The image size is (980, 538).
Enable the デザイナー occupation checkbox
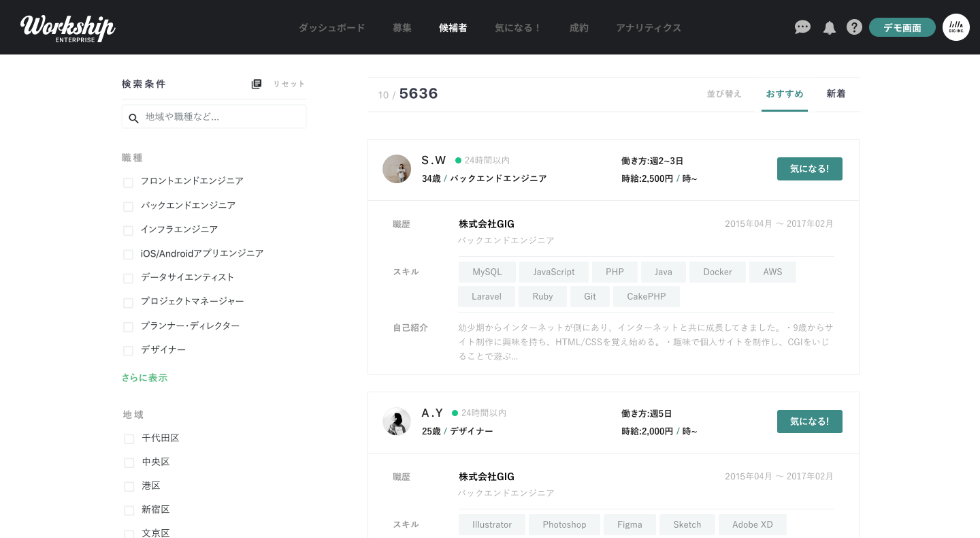click(x=128, y=351)
